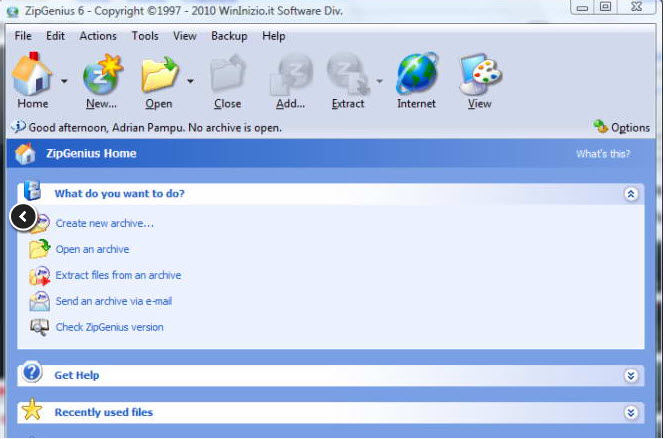Click the info icon beside the greeting
Viewport: 665px width, 439px height.
click(18, 126)
